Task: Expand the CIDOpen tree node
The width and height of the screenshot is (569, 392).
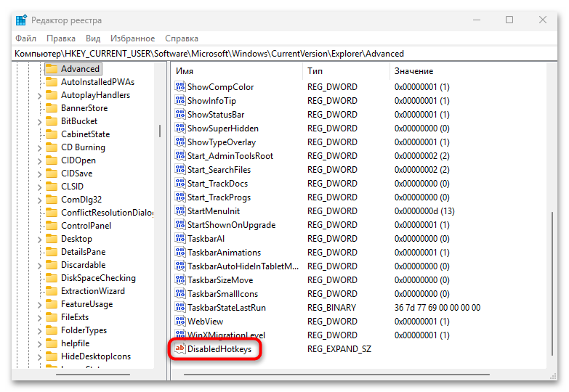Action: [39, 161]
